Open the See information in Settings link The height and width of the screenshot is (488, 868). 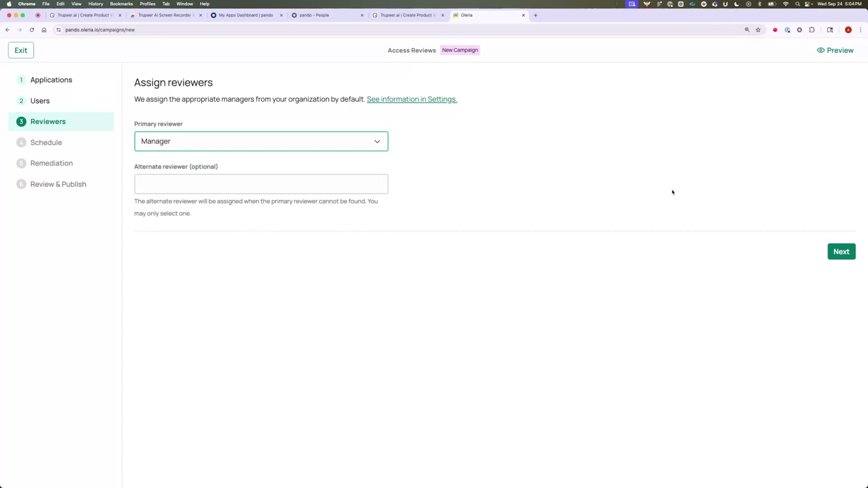[x=411, y=99]
